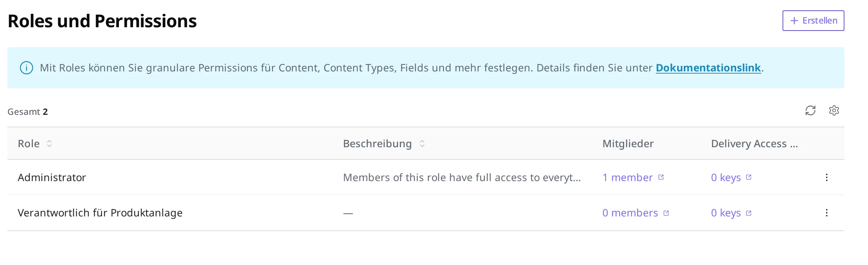Refresh the roles table

tap(811, 110)
